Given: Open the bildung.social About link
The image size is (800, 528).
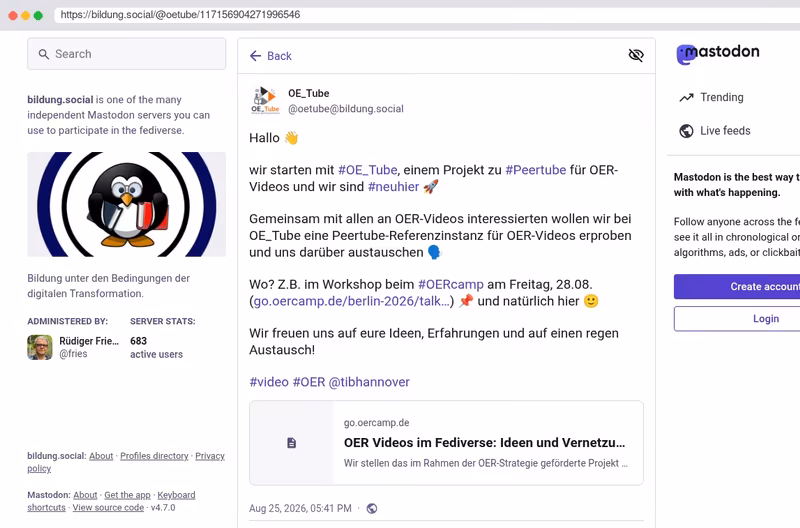Looking at the screenshot, I should point(101,456).
